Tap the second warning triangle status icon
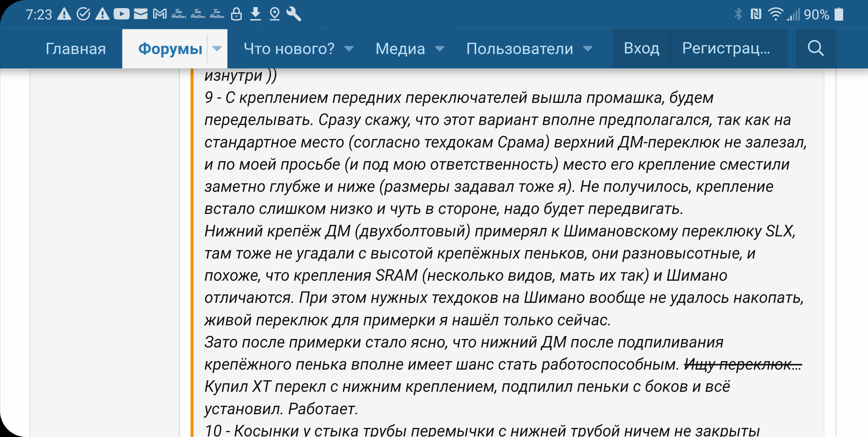This screenshot has width=868, height=437. (x=102, y=14)
